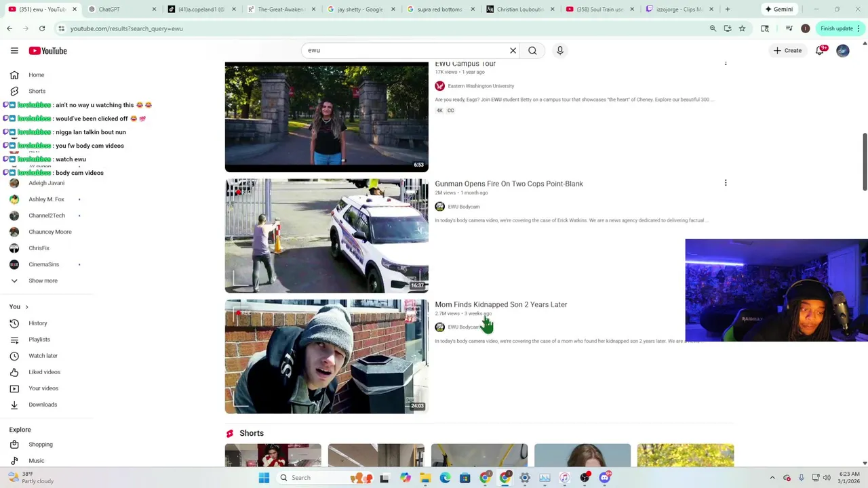Image resolution: width=868 pixels, height=488 pixels.
Task: Switch to The-Great-Awakening tab
Action: [281, 9]
